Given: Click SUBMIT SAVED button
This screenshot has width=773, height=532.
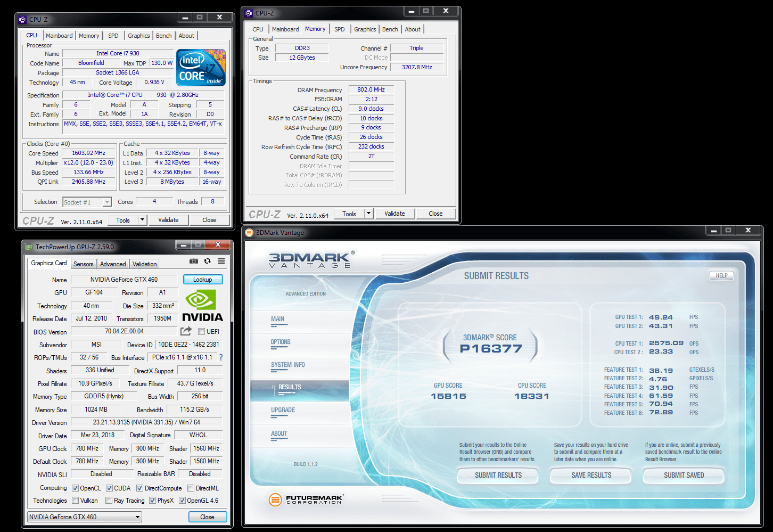Looking at the screenshot, I should (x=684, y=475).
